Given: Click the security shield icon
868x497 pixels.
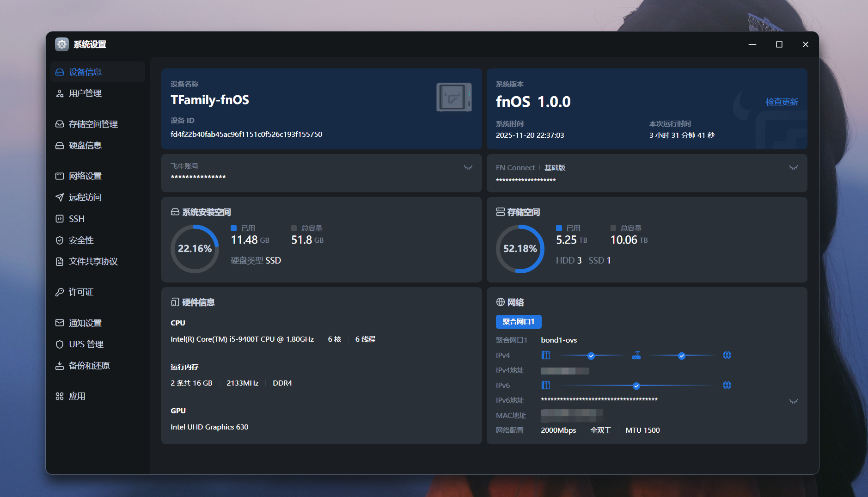Looking at the screenshot, I should tap(60, 240).
